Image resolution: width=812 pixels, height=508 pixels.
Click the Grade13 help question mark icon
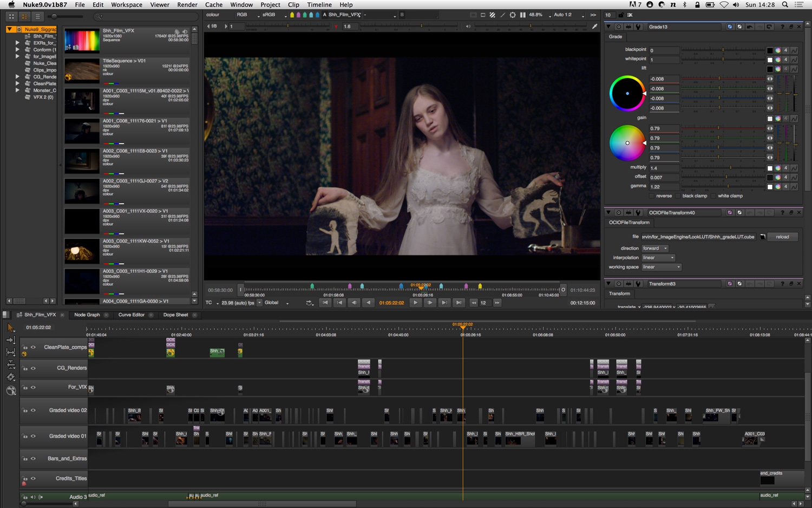click(782, 27)
